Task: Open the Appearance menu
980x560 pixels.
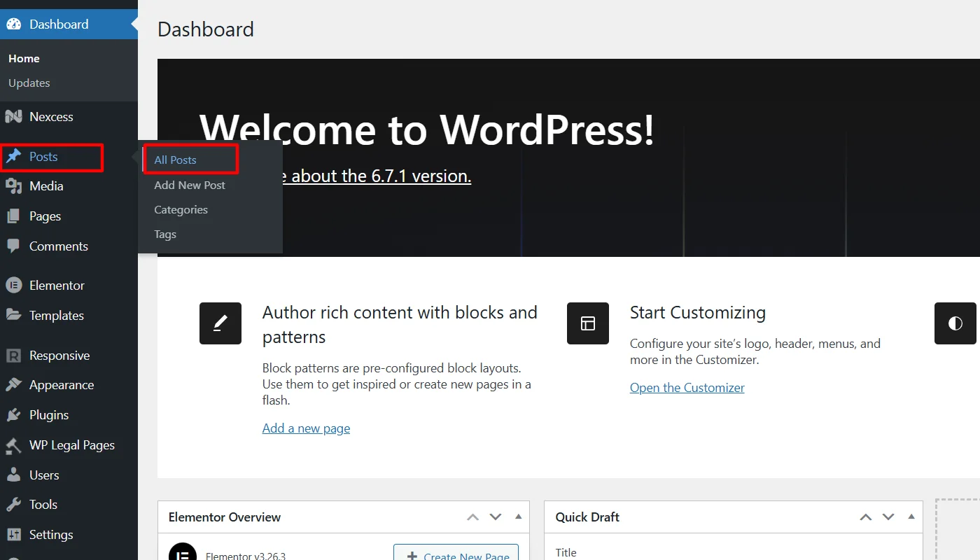Action: (x=69, y=385)
